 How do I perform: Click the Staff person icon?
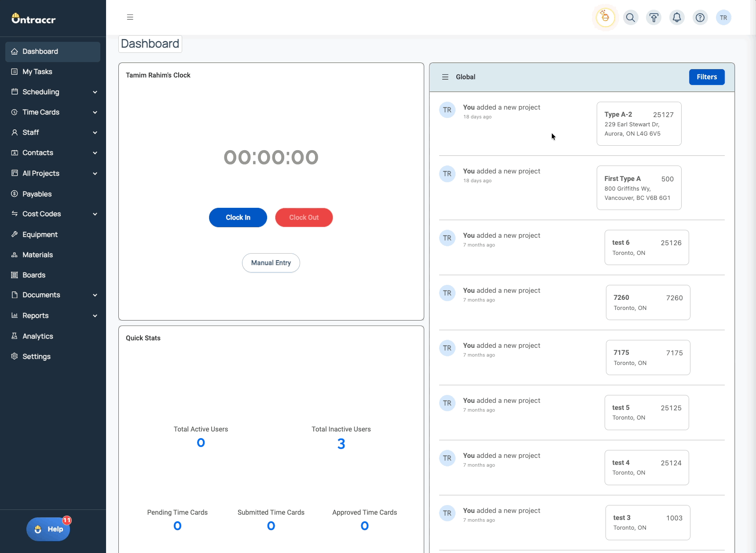15,133
